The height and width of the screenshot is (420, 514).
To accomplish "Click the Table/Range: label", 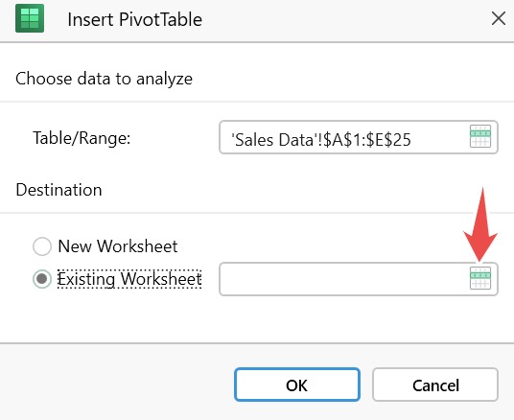I will (x=82, y=138).
